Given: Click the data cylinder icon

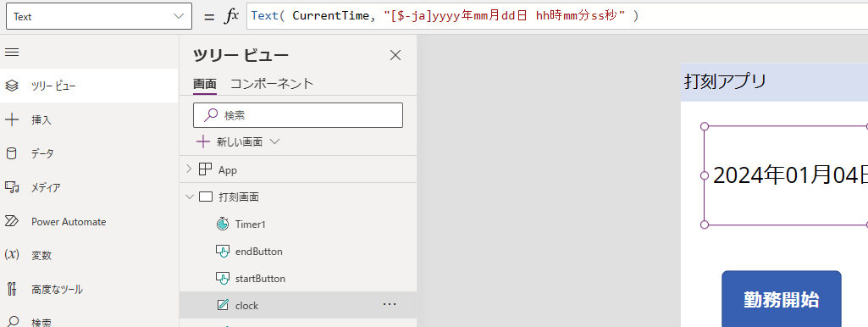Looking at the screenshot, I should click(x=12, y=153).
